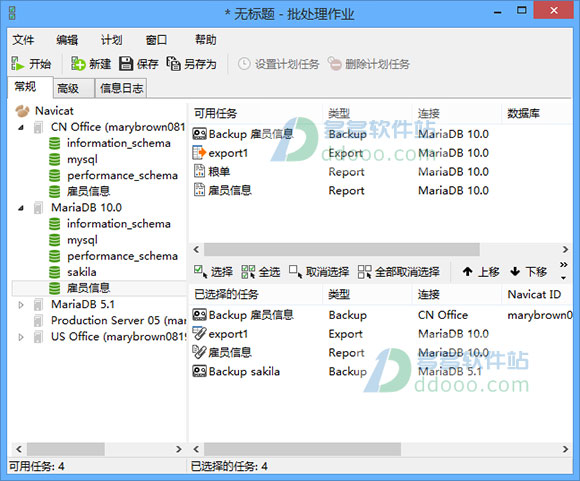Click the 另存为 save-as icon

pos(173,64)
